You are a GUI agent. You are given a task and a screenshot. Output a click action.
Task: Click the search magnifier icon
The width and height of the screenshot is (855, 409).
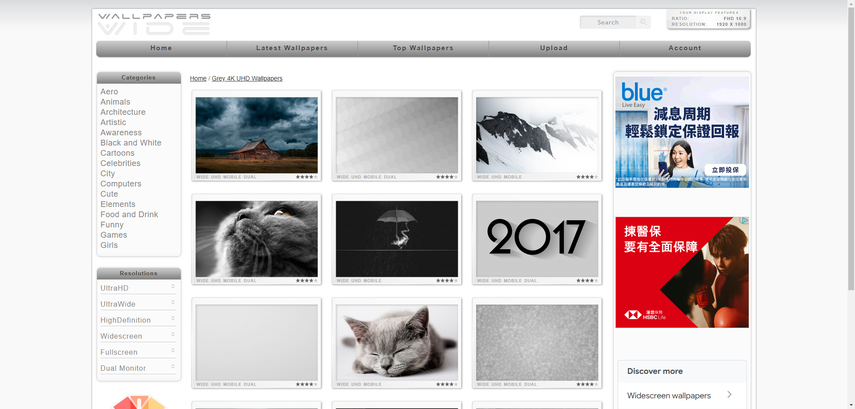pyautogui.click(x=643, y=22)
